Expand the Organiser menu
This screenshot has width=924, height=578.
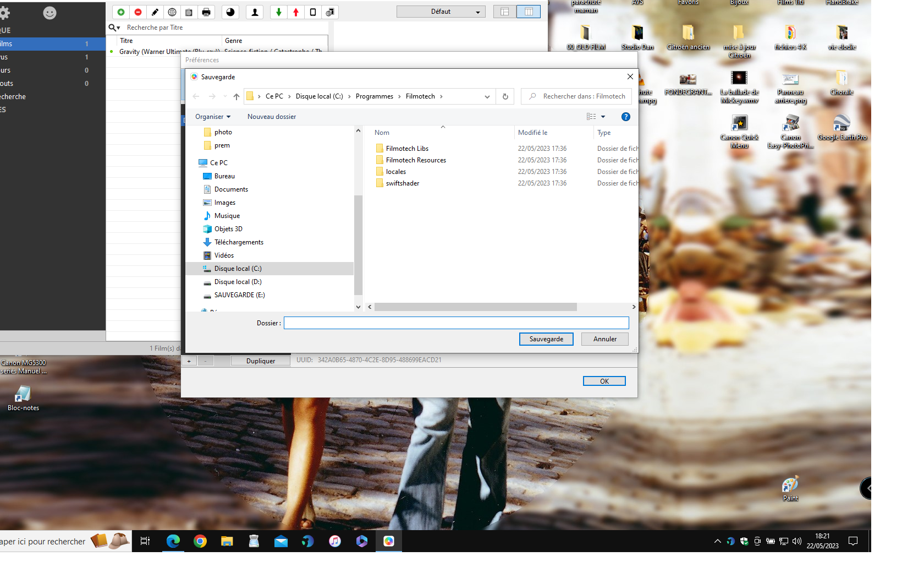click(x=212, y=117)
